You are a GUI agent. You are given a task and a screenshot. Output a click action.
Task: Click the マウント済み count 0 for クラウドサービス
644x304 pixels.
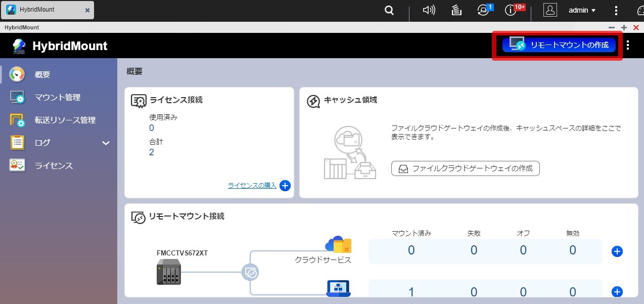(411, 250)
